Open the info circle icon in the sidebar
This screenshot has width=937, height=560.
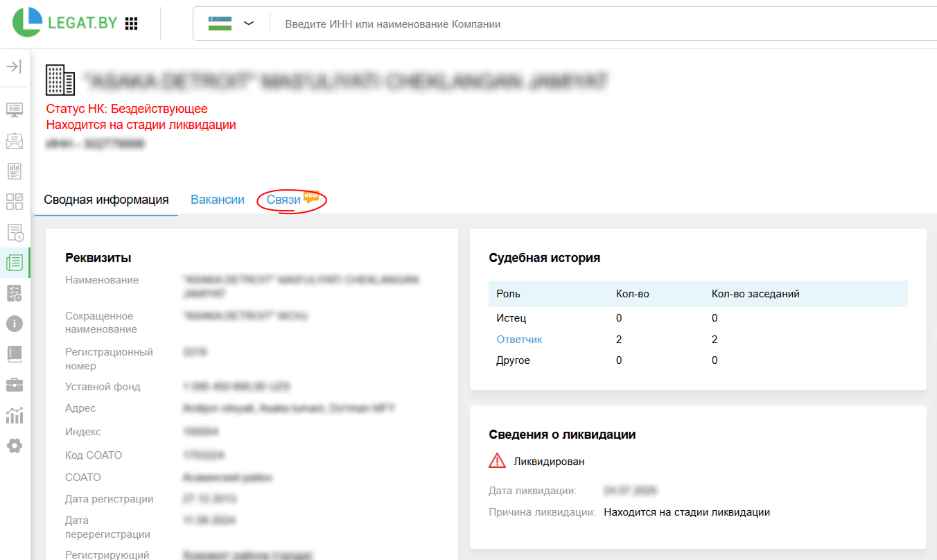(x=15, y=323)
